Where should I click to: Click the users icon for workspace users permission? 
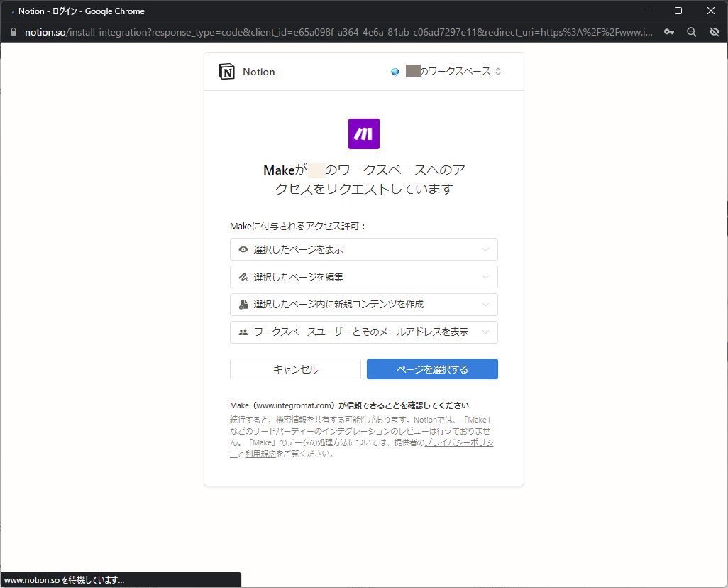point(243,332)
